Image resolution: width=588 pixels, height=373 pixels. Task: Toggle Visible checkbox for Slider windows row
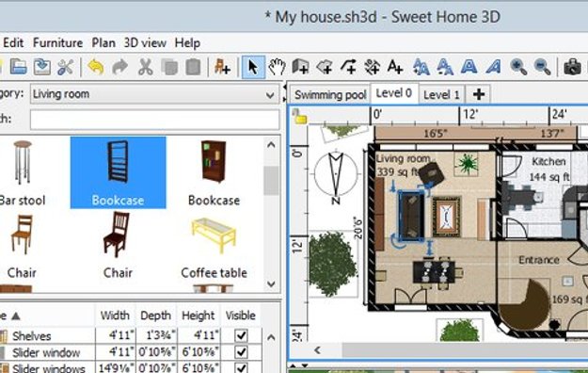tap(241, 367)
